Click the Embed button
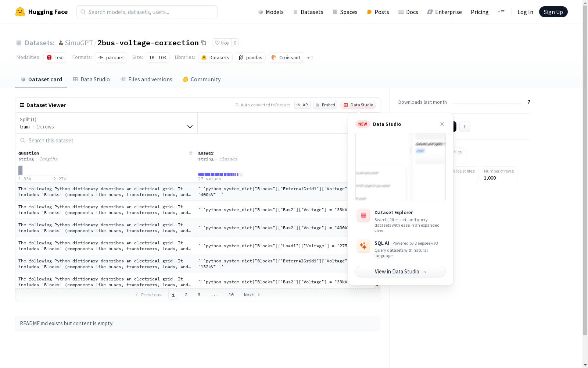 (x=325, y=105)
